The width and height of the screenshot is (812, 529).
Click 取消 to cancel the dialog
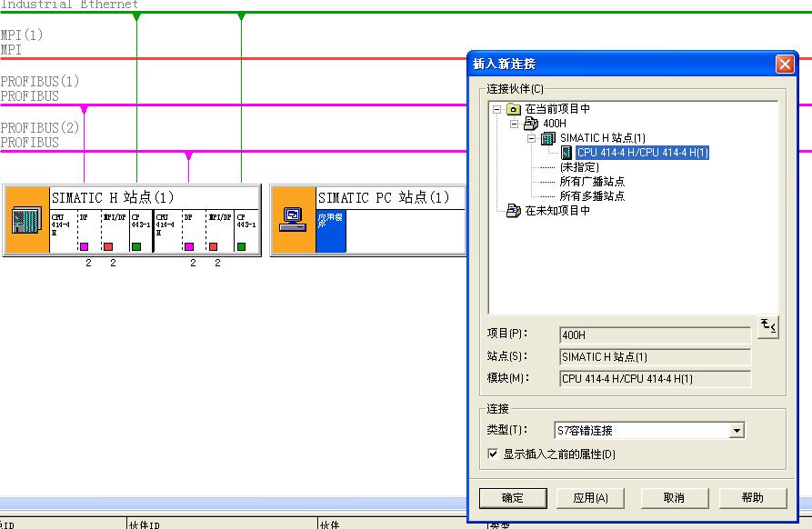[675, 498]
